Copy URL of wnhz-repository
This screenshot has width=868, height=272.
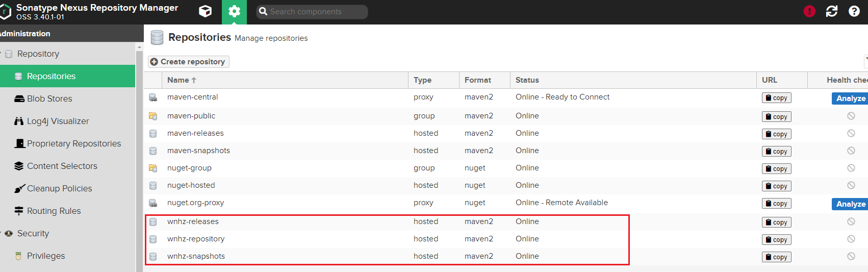point(776,240)
